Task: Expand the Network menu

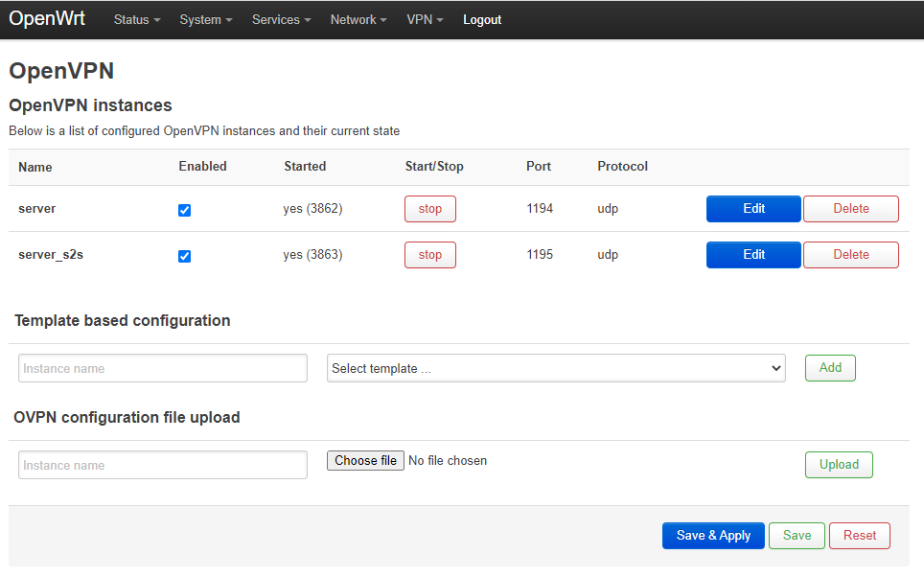Action: pos(358,19)
